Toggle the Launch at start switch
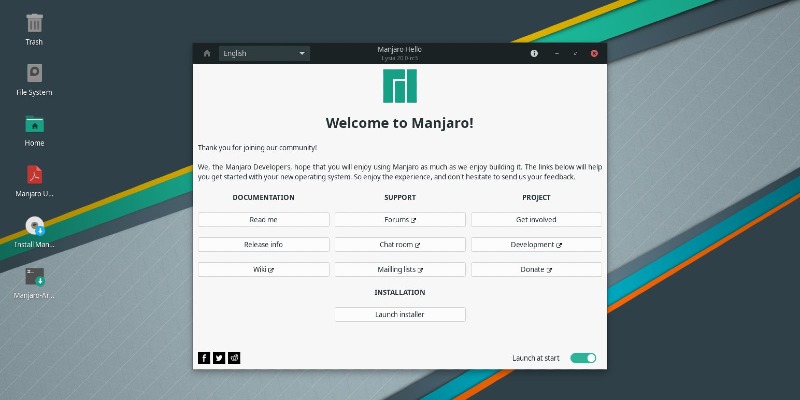Image resolution: width=800 pixels, height=400 pixels. coord(583,358)
